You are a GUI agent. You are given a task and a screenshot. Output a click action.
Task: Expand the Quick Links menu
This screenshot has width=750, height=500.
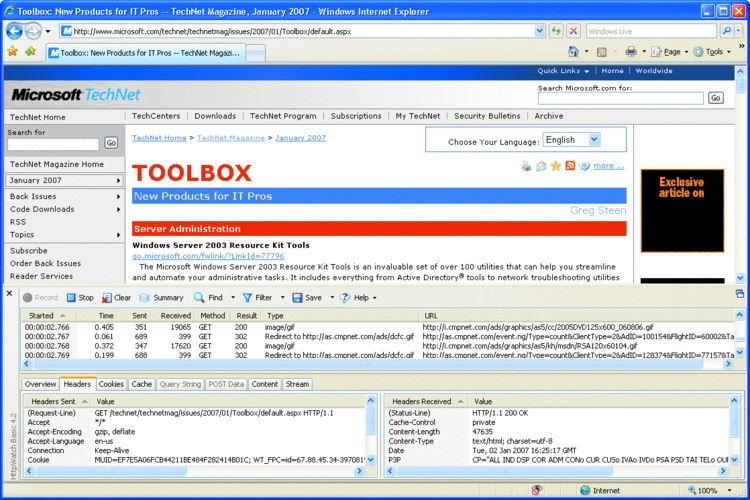click(563, 71)
